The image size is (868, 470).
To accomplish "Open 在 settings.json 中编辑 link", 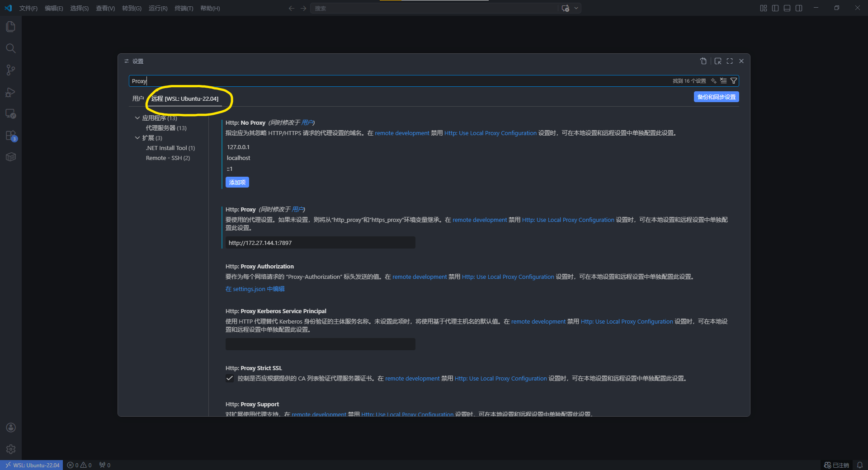I will [x=255, y=289].
